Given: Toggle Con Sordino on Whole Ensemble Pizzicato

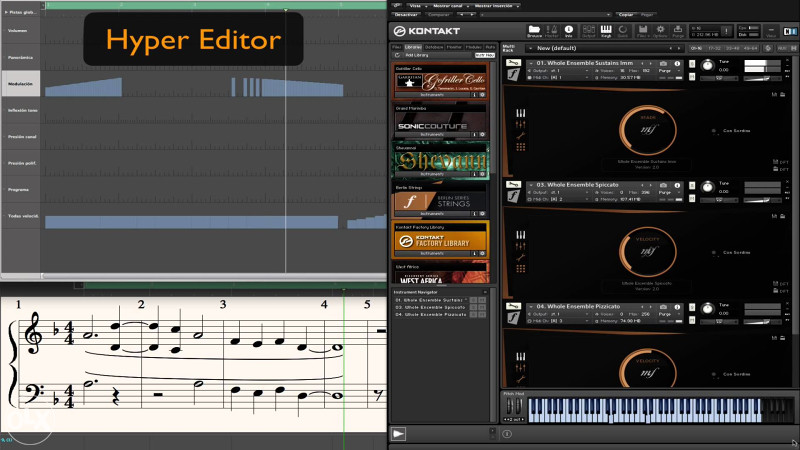Looking at the screenshot, I should coord(714,374).
